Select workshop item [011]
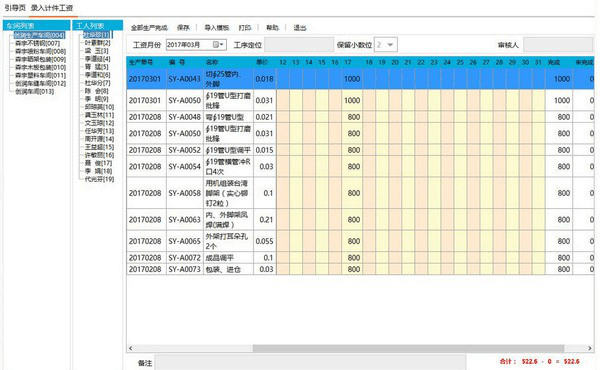Image resolution: width=600 pixels, height=370 pixels. point(40,75)
